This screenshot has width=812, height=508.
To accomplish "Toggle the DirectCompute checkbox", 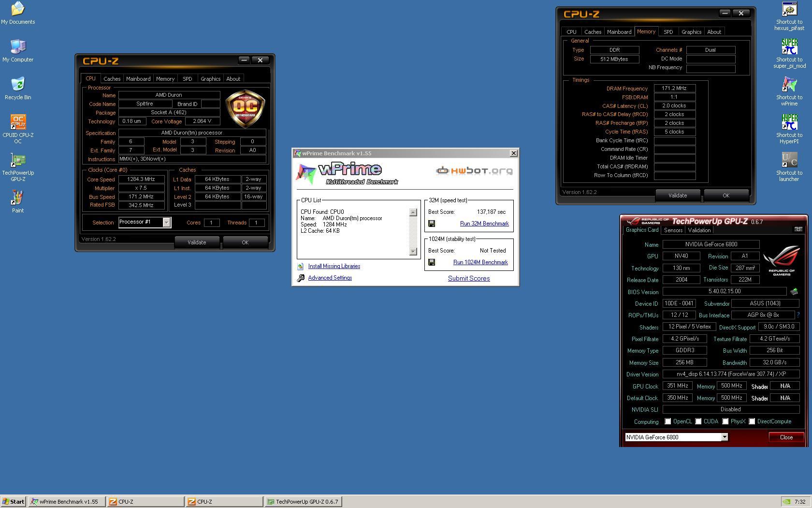I will click(752, 421).
